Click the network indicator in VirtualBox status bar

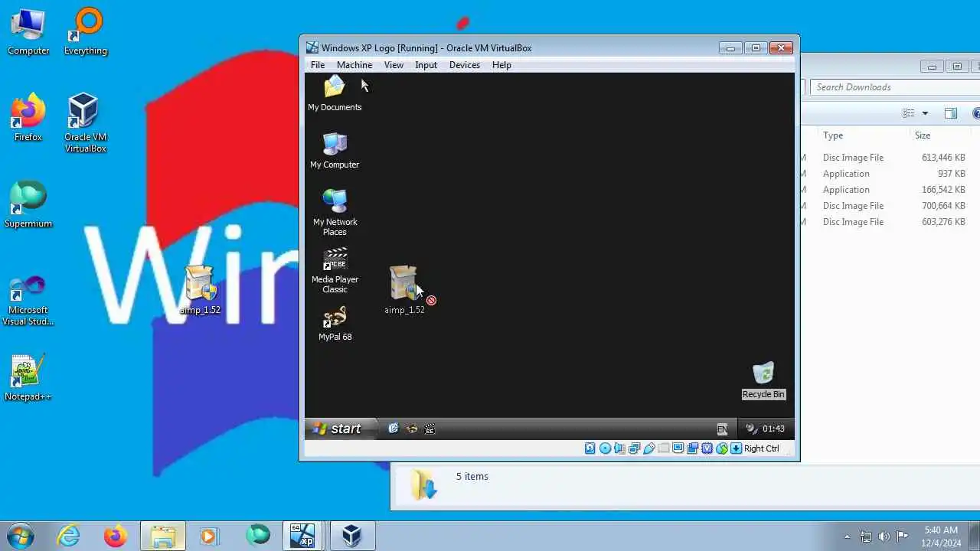(634, 448)
